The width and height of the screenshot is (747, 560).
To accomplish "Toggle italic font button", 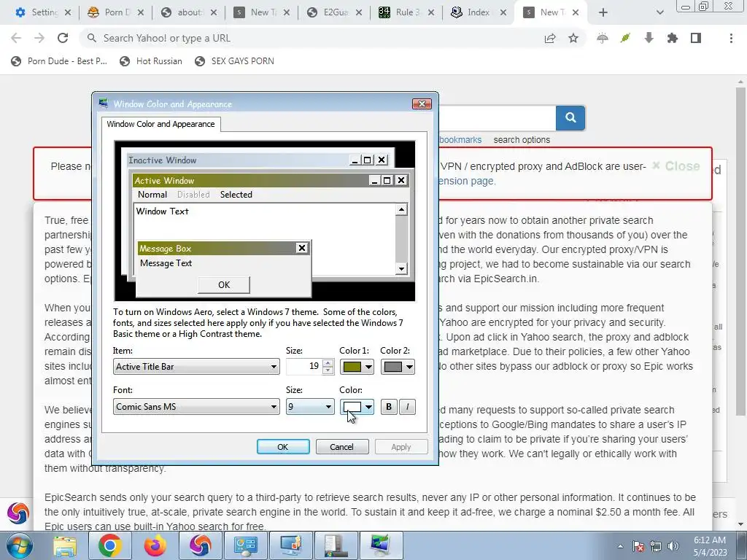I will [407, 407].
